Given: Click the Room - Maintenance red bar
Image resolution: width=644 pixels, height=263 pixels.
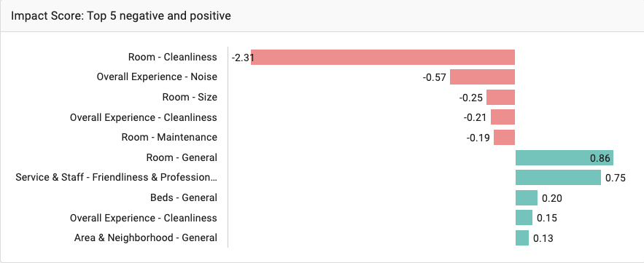Looking at the screenshot, I should (x=505, y=138).
